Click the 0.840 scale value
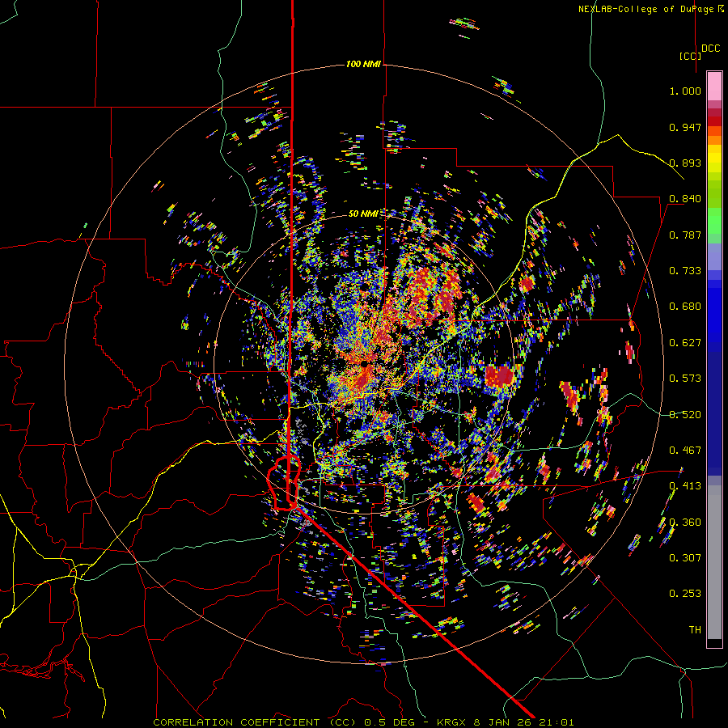This screenshot has width=728, height=728. click(x=685, y=199)
